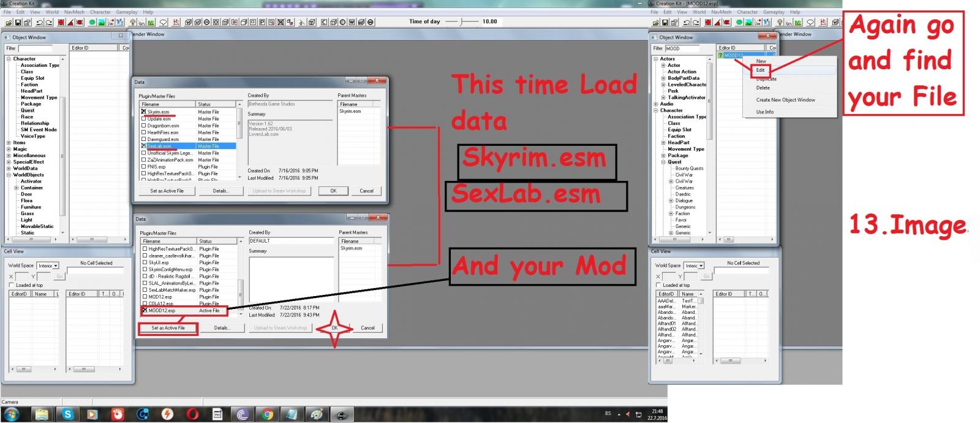980x423 pixels.
Task: Toggle Dragonborn.esm checkbox in upper Data dialog
Action: (144, 126)
